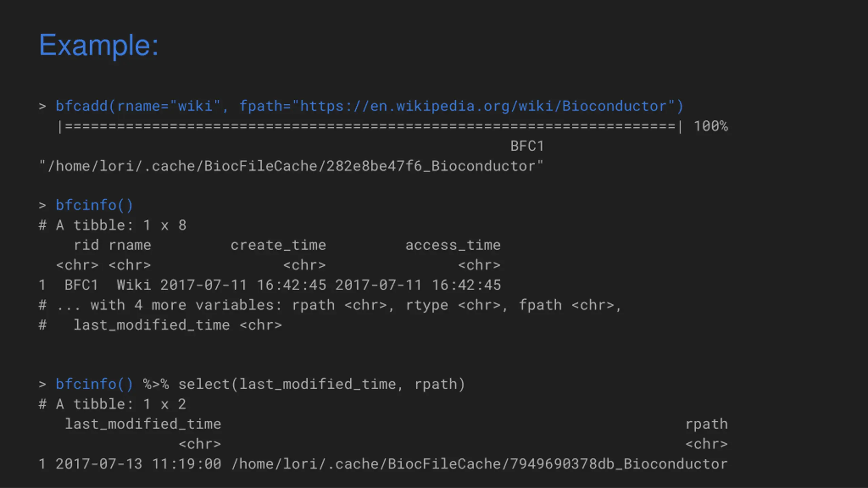Click the download progress bar
The image size is (868, 488).
370,127
